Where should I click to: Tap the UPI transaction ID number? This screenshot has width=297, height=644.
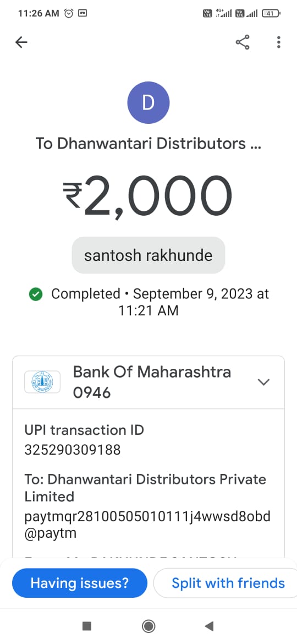73,450
